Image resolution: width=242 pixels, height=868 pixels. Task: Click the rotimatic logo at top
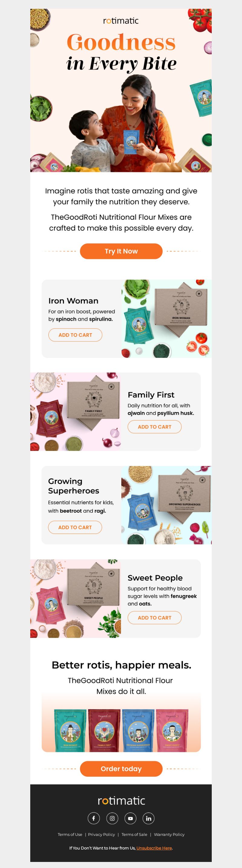(x=121, y=21)
